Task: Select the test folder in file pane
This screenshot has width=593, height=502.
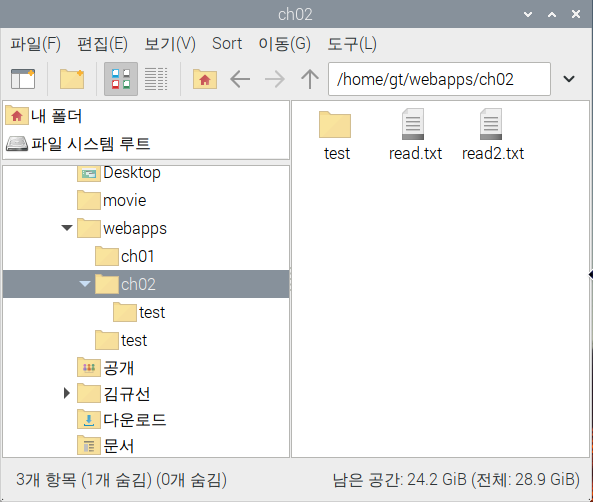Action: tap(336, 135)
